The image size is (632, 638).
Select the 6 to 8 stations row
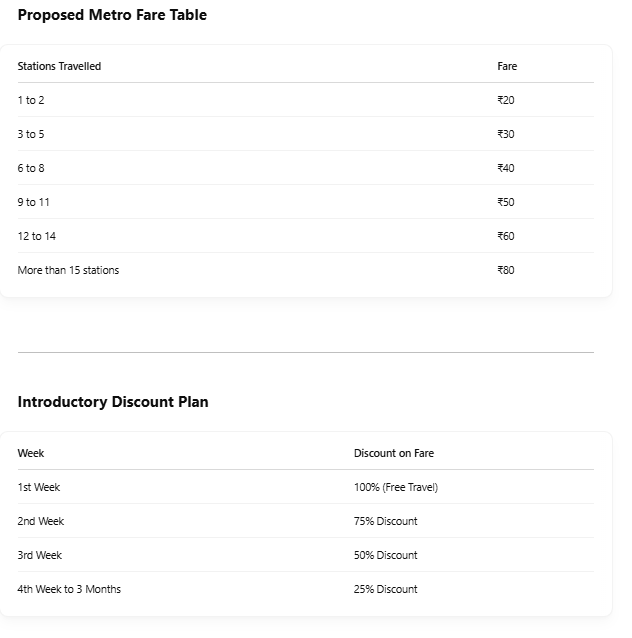306,168
